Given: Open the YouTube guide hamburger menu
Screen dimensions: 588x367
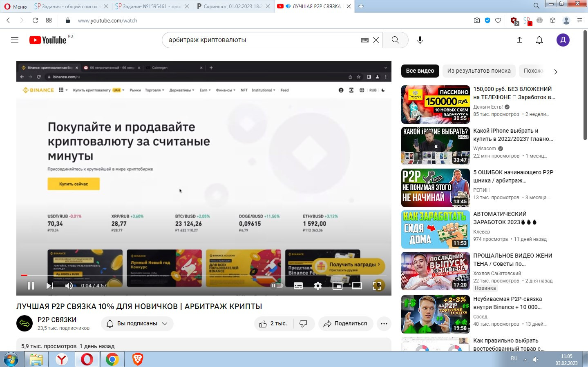Looking at the screenshot, I should [15, 40].
